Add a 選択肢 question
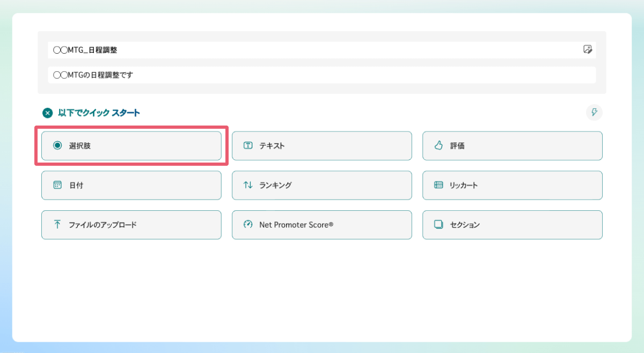 [x=131, y=145]
